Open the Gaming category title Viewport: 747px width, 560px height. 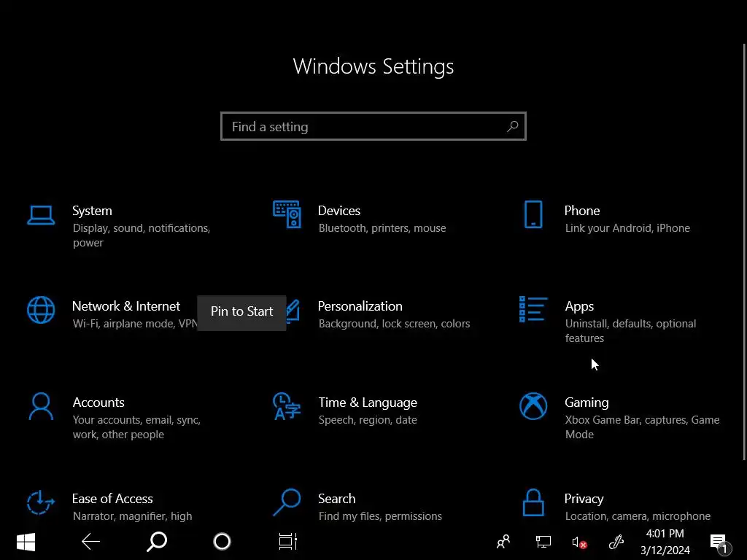click(587, 402)
